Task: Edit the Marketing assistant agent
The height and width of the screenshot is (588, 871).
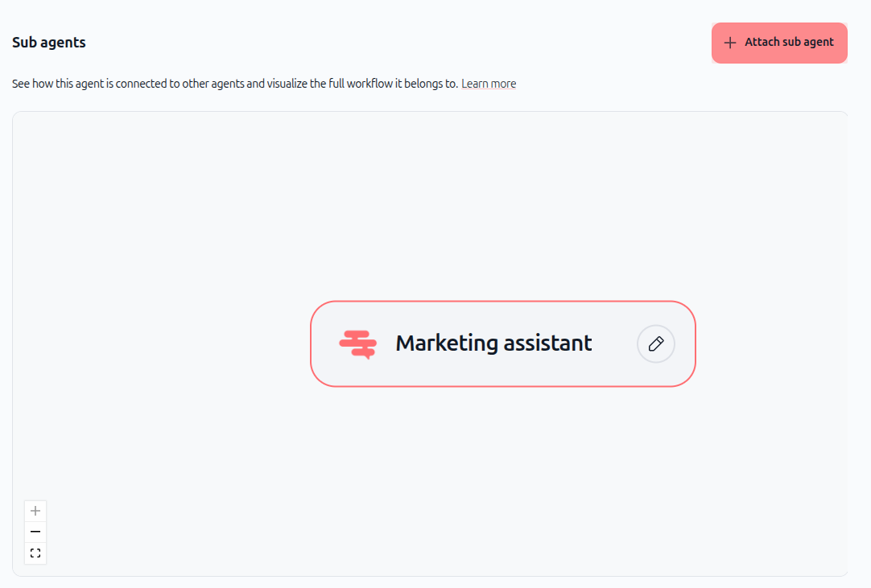Action: coord(655,343)
